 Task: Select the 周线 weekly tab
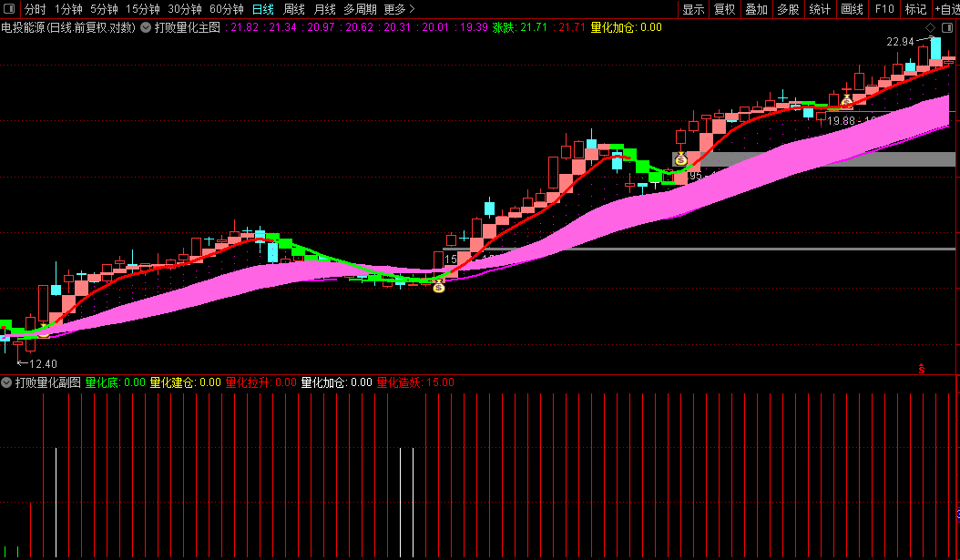point(294,9)
